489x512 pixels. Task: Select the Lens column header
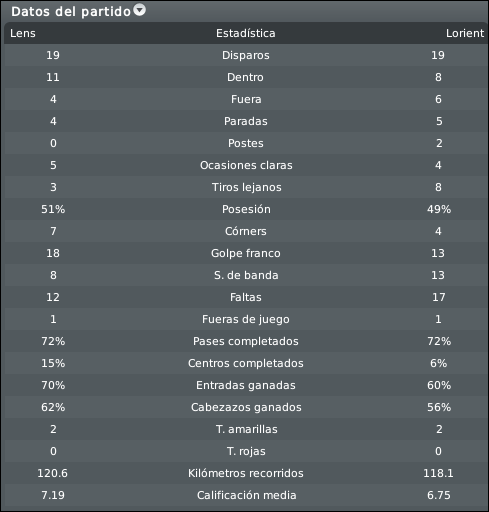(x=23, y=33)
